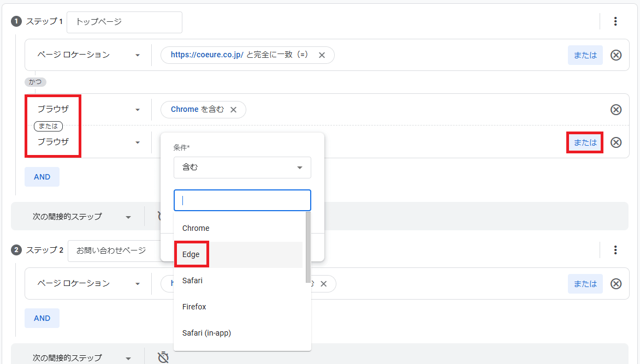Click the timer icon below Step 2
Screen dimensions: 640x364
(x=163, y=357)
